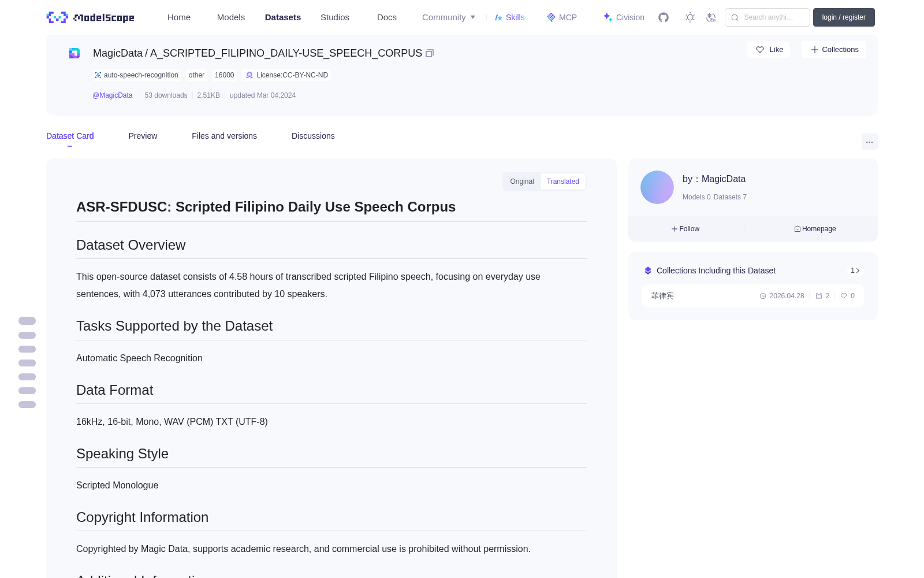Open the Docs page
Screen dimensions: 924x578
(x=387, y=17)
